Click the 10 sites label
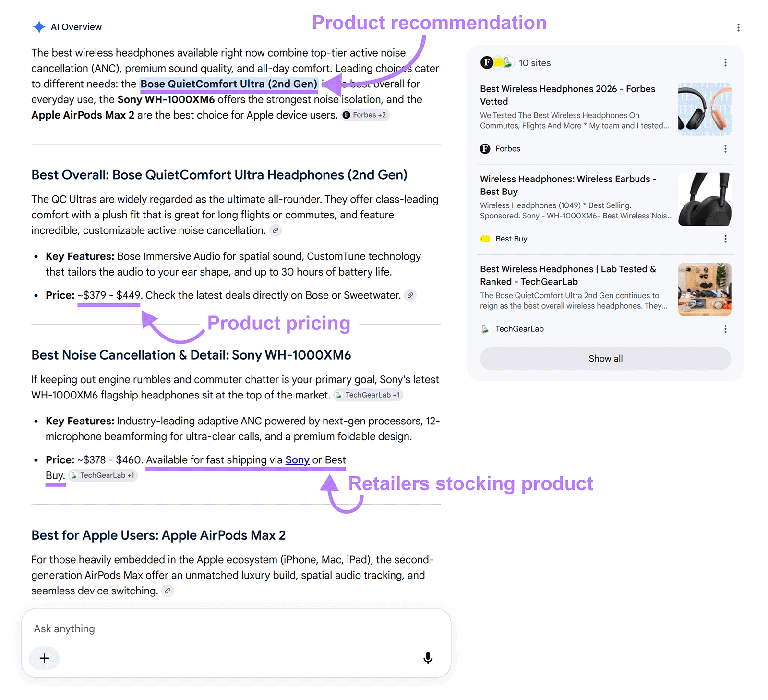Image resolution: width=768 pixels, height=700 pixels. click(x=535, y=63)
